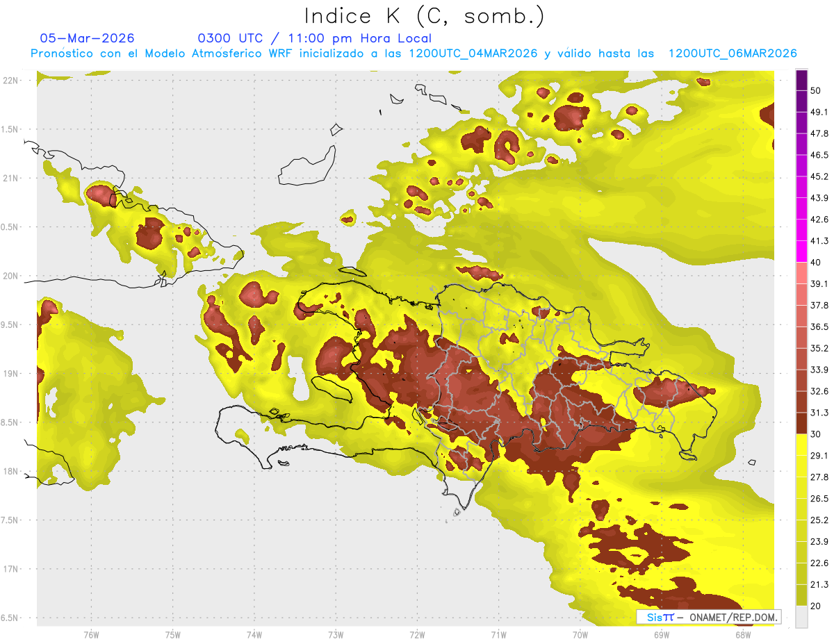The image size is (834, 644).
Task: Click the "18N" latitude label
Action: pyautogui.click(x=11, y=471)
